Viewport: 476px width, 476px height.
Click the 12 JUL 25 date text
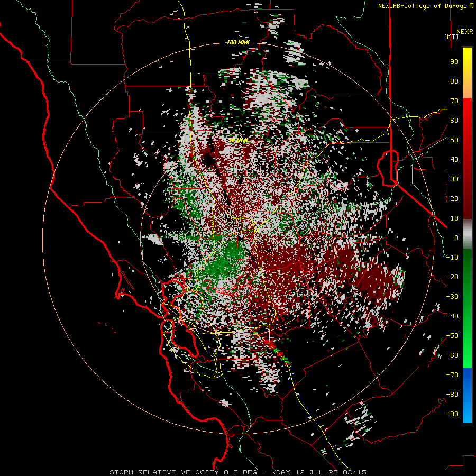[x=317, y=472]
